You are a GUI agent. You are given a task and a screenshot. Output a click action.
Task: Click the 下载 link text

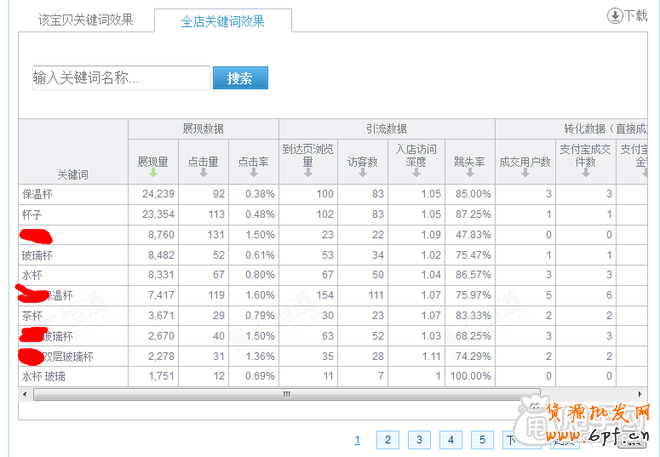(636, 16)
